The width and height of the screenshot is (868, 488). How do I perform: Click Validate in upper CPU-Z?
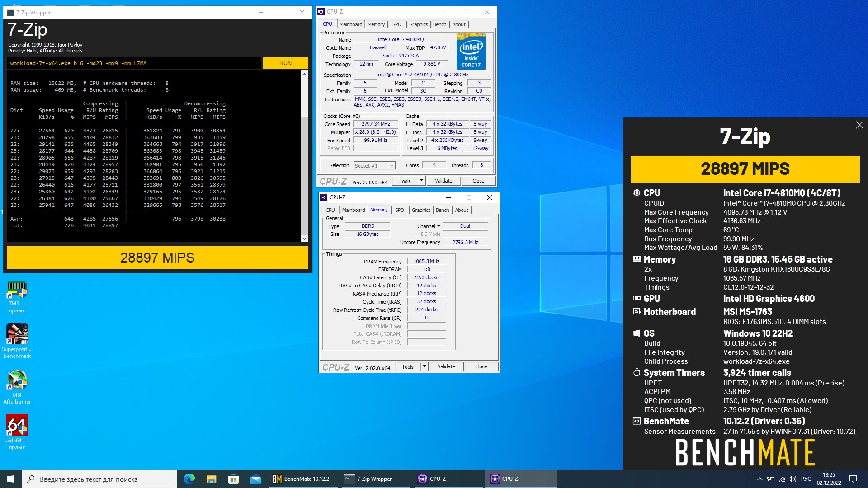443,181
